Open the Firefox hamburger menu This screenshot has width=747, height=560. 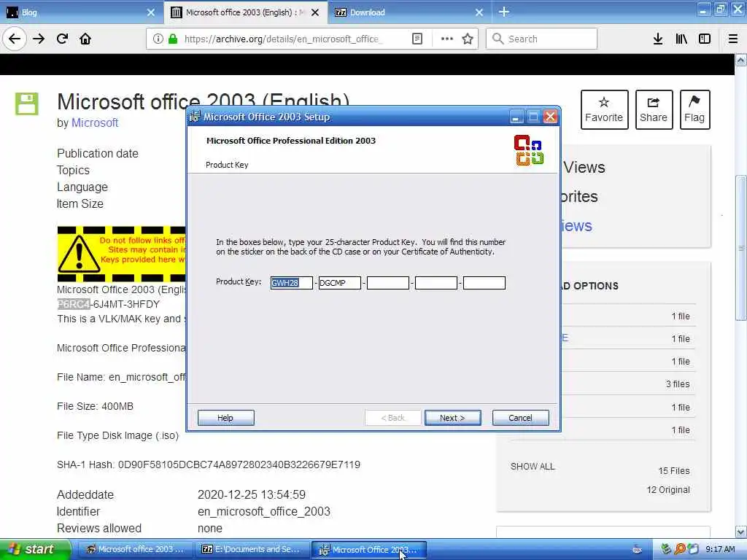(x=733, y=39)
